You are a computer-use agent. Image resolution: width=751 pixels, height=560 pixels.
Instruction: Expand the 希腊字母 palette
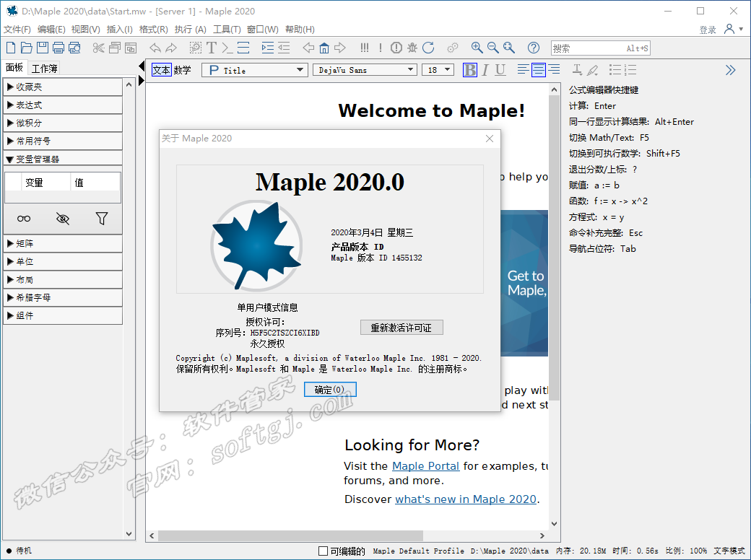63,298
